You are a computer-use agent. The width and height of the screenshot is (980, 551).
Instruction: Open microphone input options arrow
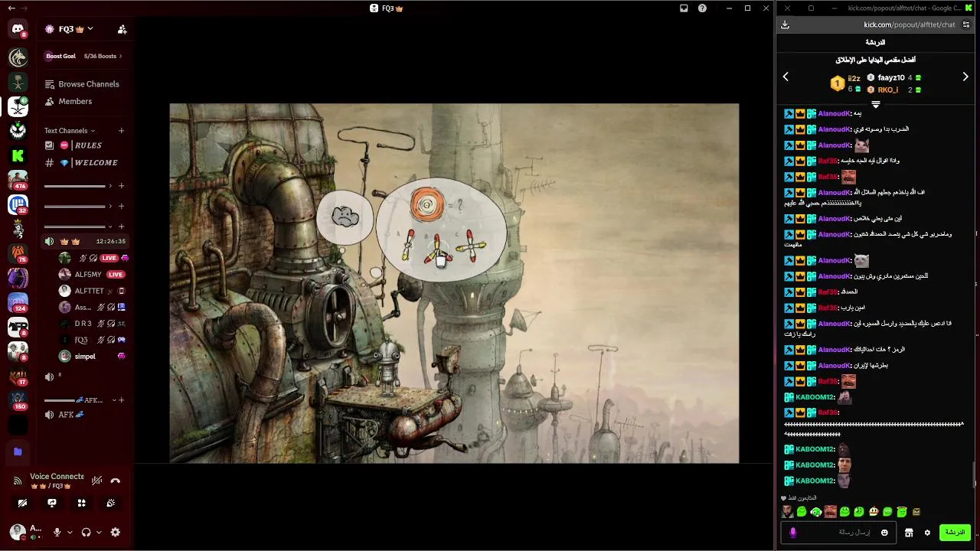[70, 532]
